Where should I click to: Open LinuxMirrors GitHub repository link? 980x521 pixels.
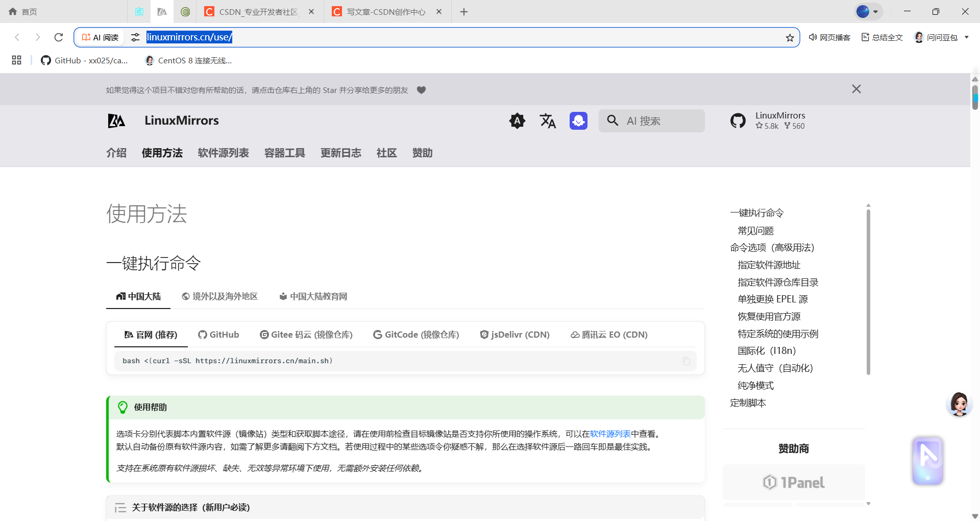point(768,121)
